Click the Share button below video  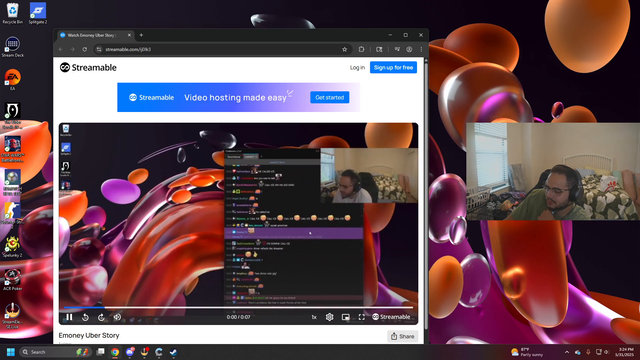(x=402, y=336)
